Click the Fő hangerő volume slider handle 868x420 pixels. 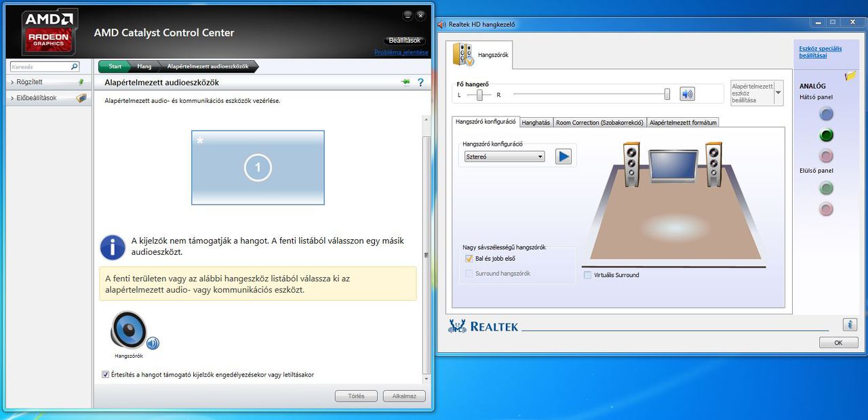tap(667, 94)
